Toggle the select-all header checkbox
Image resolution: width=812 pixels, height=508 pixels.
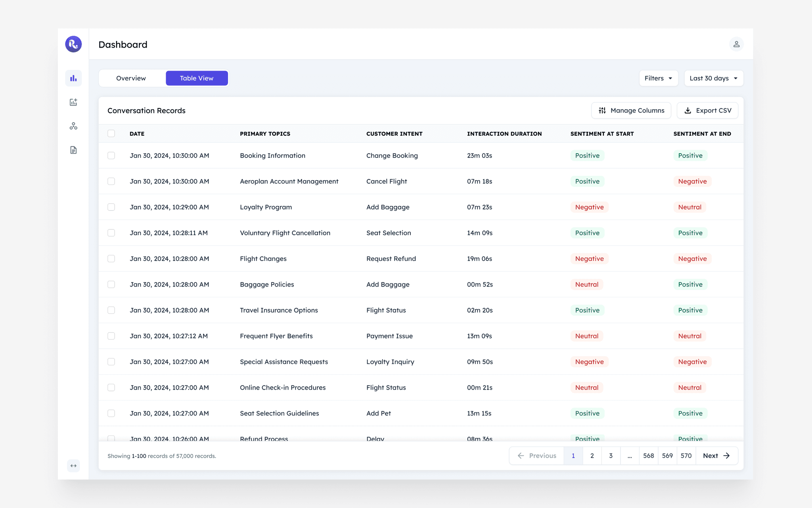tap(111, 133)
